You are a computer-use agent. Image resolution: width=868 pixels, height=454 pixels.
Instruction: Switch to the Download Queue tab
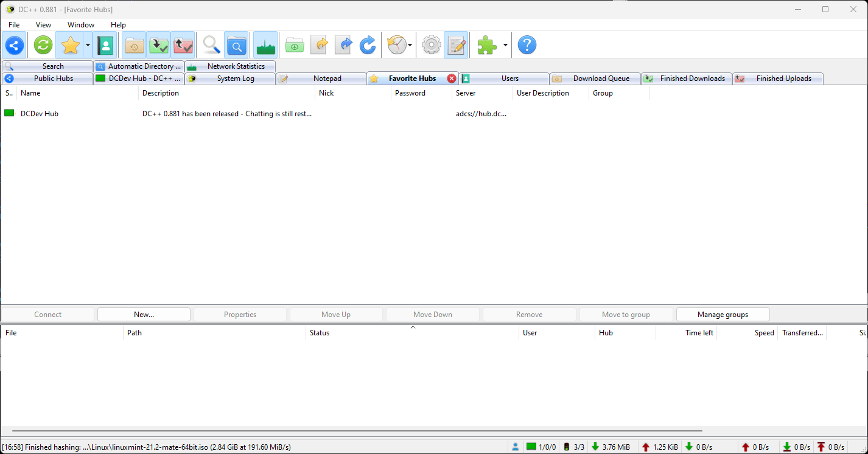point(596,79)
